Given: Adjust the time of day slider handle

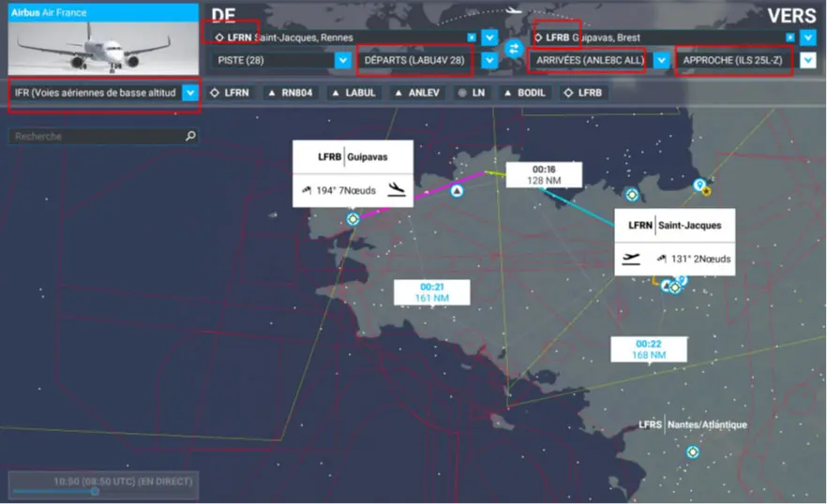Looking at the screenshot, I should point(95,491).
